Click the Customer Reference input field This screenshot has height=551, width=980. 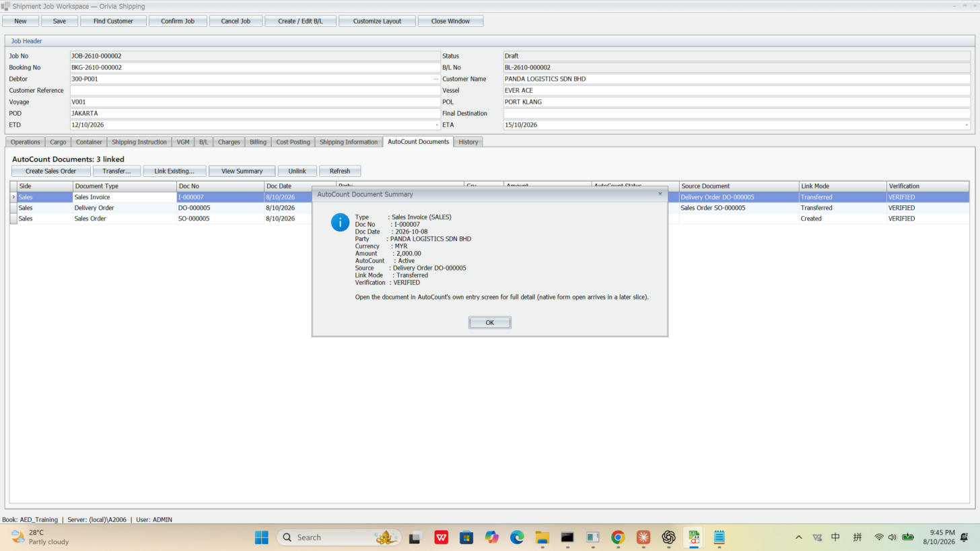tap(255, 90)
